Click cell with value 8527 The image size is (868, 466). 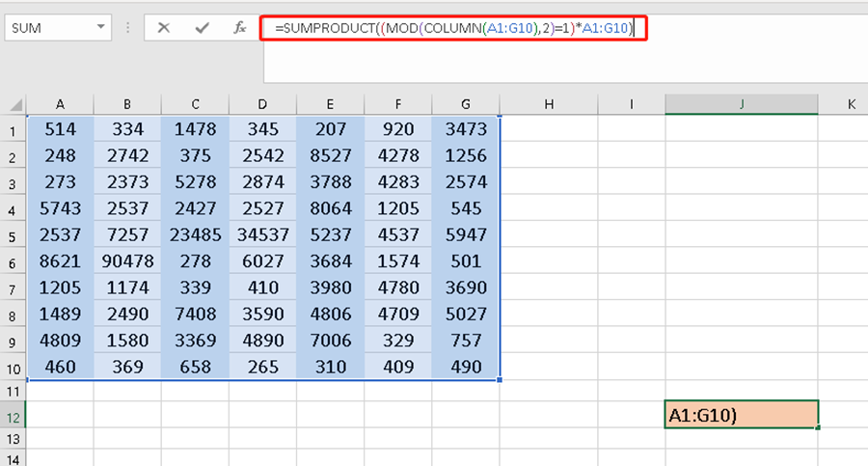click(x=330, y=155)
